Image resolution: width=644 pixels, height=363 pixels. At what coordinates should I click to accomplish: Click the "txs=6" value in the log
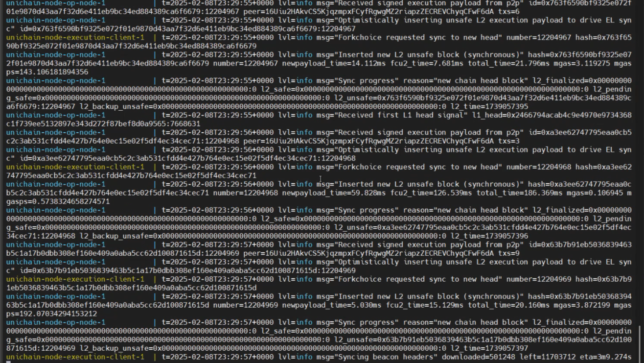click(x=509, y=11)
